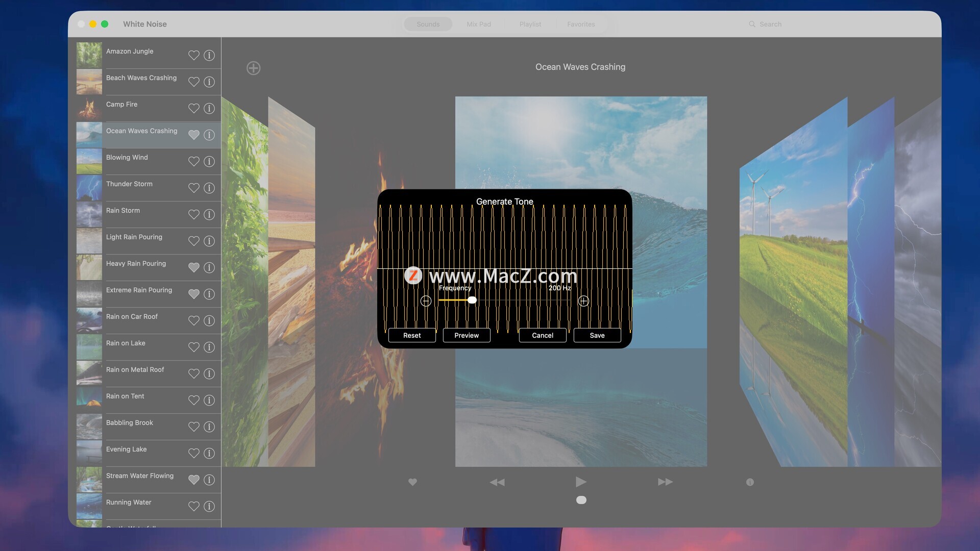Favorite the Rain Storm sound
The height and width of the screenshot is (551, 980).
point(193,214)
